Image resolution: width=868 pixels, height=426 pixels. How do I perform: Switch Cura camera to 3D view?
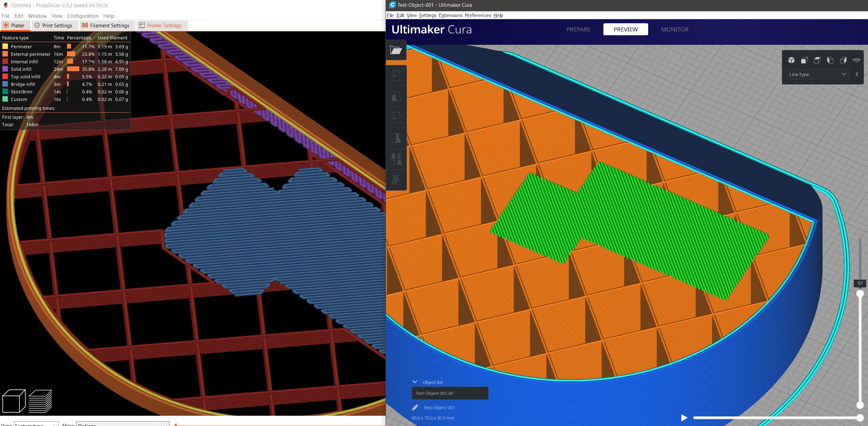[791, 60]
